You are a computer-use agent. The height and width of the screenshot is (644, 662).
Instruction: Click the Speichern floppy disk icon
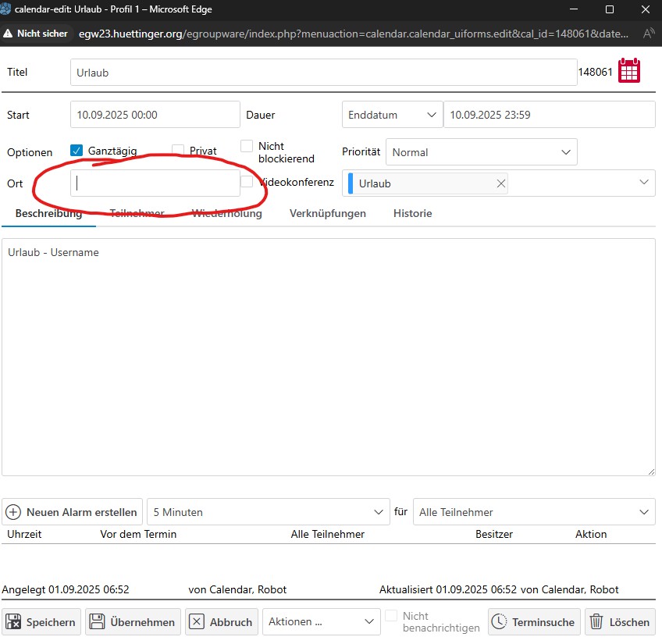13,622
